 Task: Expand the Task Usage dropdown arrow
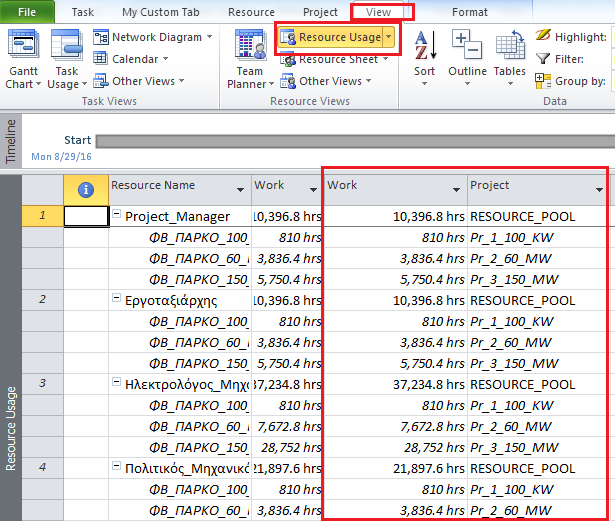pyautogui.click(x=84, y=84)
